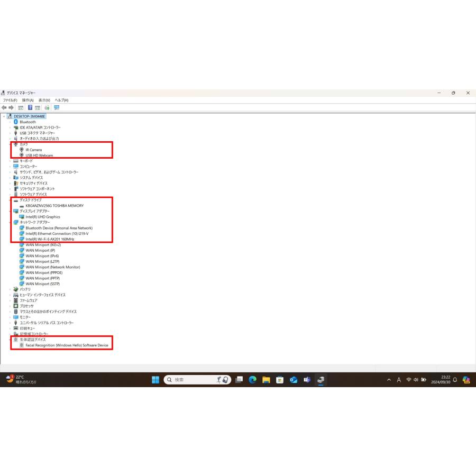Open File Explorer from the taskbar
This screenshot has width=476, height=476.
266,379
